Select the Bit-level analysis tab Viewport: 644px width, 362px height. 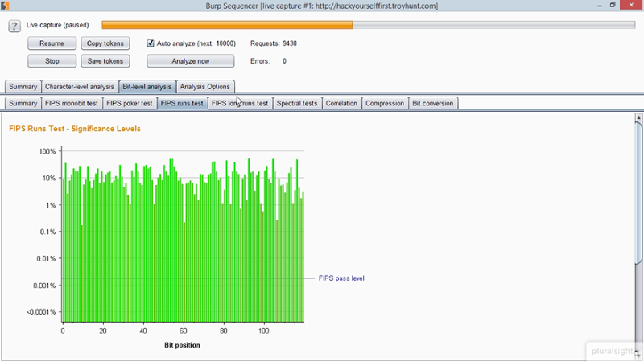(147, 87)
